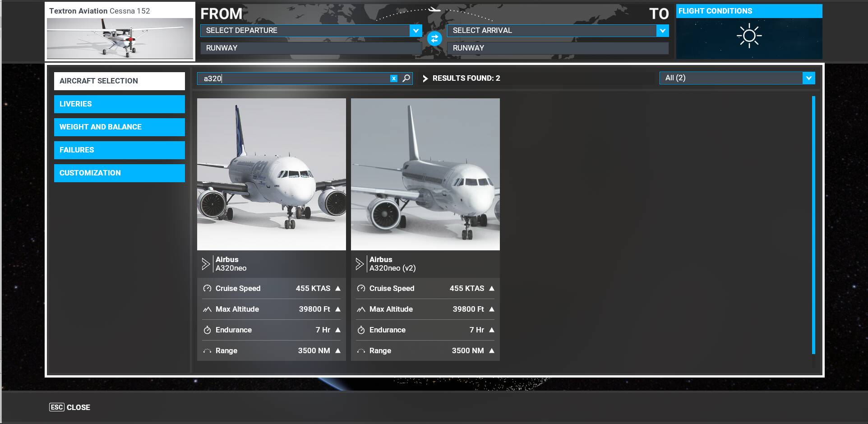Click the sun icon in Flight Conditions

(748, 35)
